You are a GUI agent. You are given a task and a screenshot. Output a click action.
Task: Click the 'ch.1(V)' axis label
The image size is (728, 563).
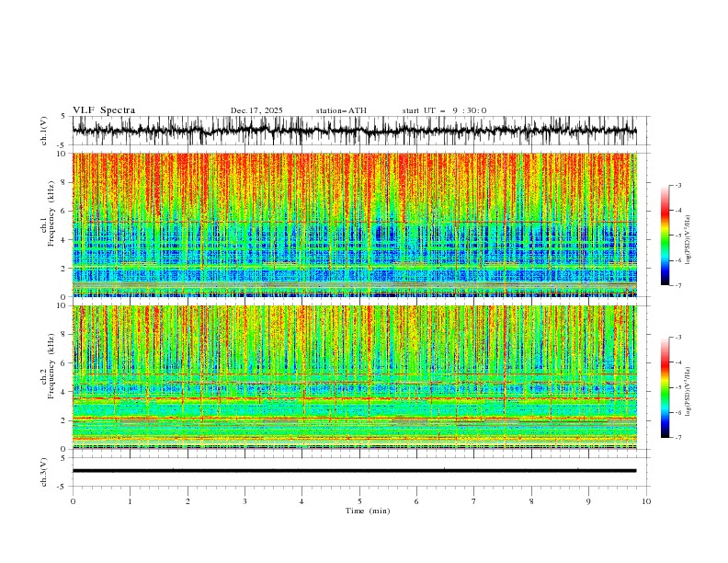43,131
